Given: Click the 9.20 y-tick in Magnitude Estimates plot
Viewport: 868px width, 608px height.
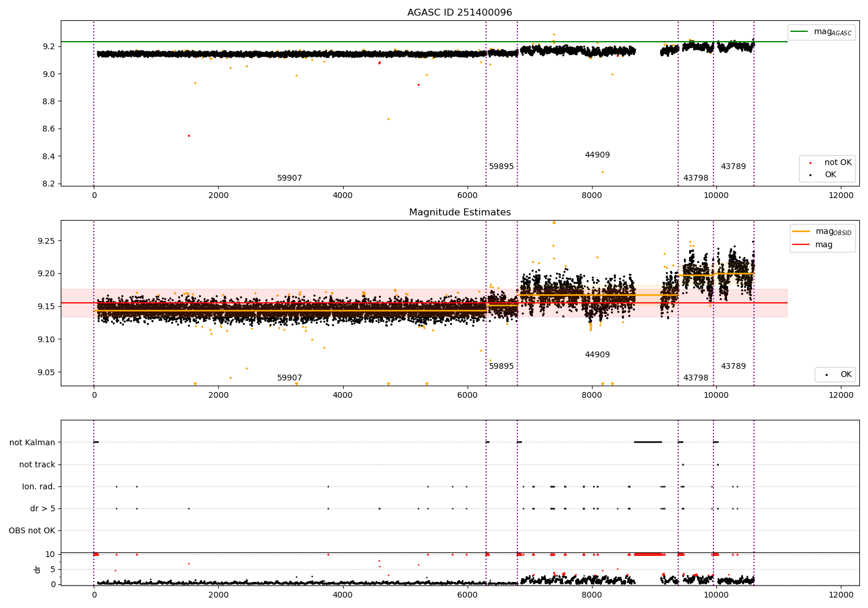Looking at the screenshot, I should tap(47, 274).
